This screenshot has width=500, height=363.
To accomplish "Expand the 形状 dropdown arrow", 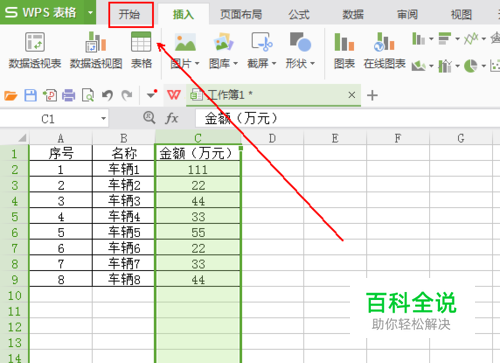I will [x=312, y=64].
